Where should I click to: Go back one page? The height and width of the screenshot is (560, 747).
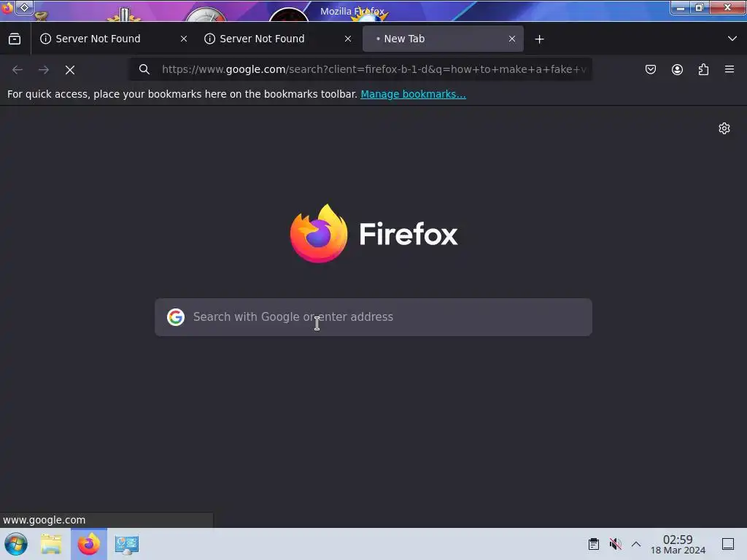click(18, 70)
